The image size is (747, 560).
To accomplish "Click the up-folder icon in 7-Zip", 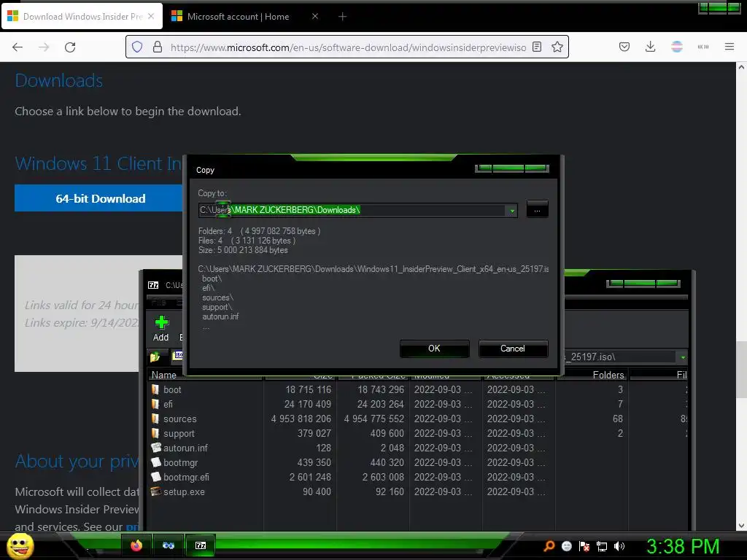I will (x=155, y=357).
